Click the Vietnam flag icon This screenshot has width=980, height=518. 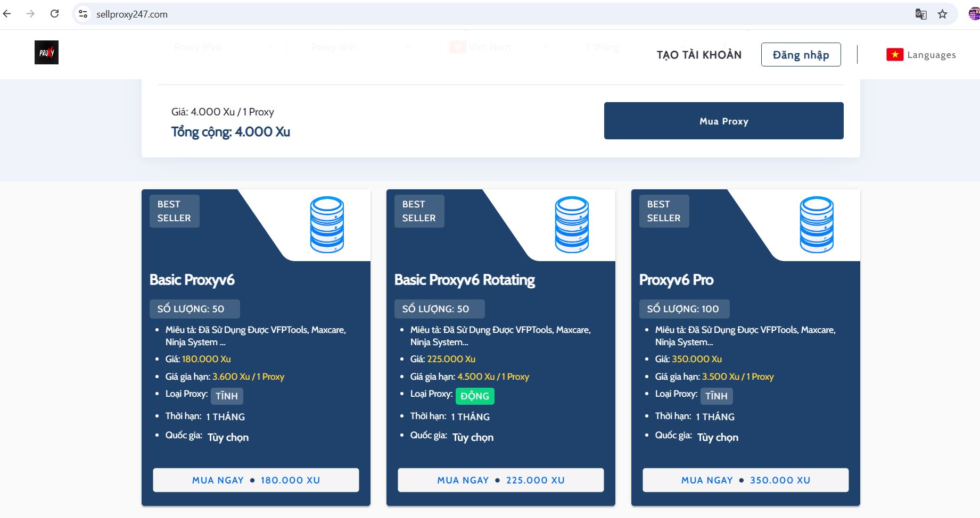coord(894,55)
